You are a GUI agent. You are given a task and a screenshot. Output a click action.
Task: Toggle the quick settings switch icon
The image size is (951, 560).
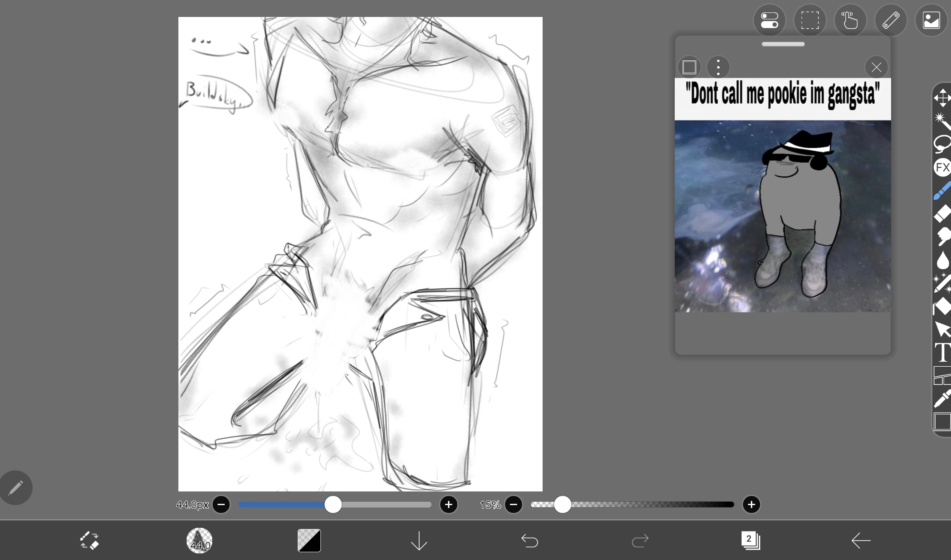pos(769,20)
